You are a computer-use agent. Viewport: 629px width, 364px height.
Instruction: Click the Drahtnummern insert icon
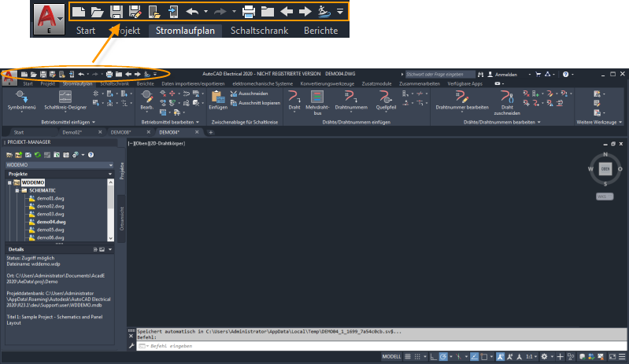(x=350, y=97)
